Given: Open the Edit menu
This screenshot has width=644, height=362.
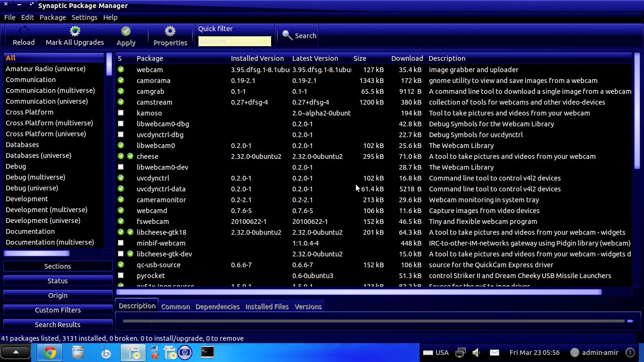Looking at the screenshot, I should [27, 17].
